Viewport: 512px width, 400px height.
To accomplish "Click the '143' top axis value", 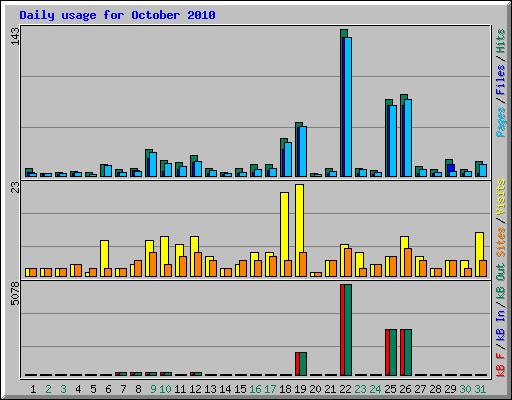I will 15,36.
